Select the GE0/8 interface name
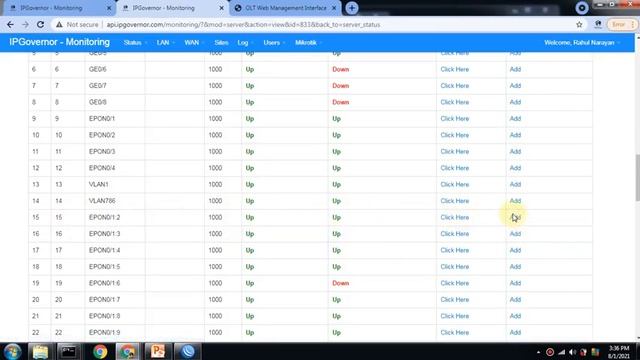 click(x=98, y=102)
